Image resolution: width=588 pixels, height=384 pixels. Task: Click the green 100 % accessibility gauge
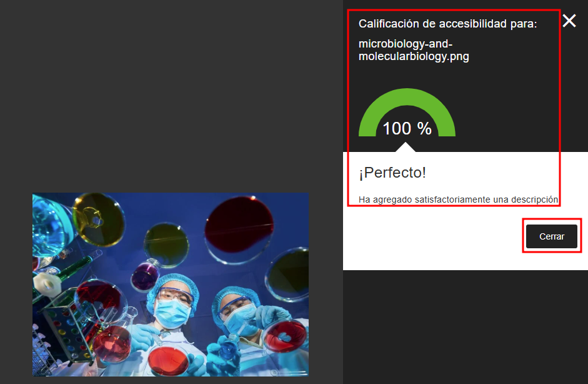click(x=407, y=113)
